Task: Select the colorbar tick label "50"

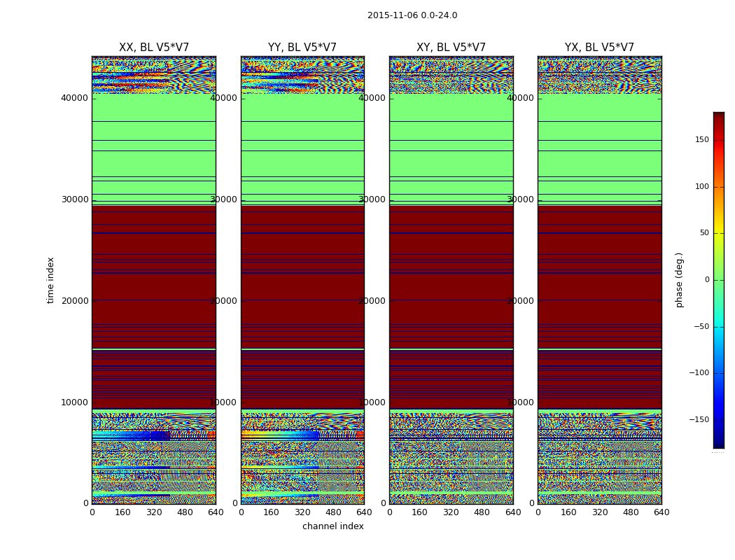Action: (x=703, y=233)
